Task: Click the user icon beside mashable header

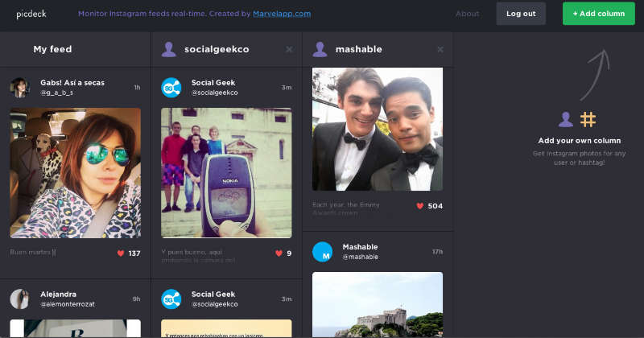Action: [x=320, y=49]
